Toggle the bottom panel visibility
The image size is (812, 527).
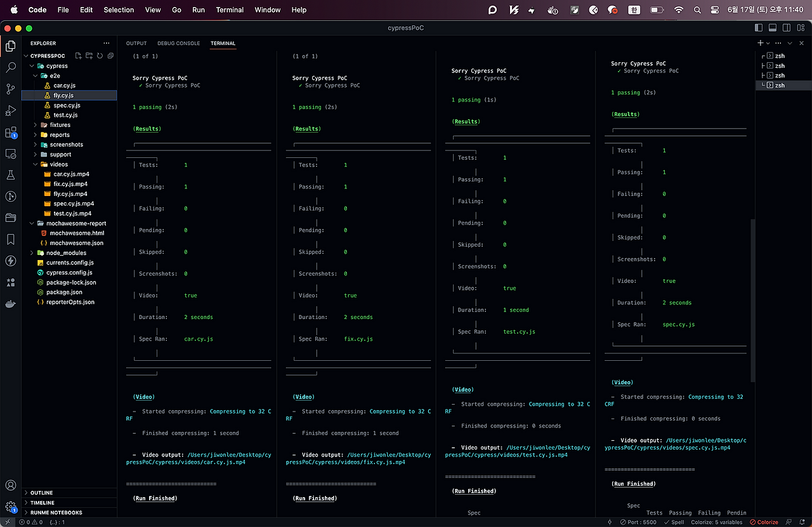point(773,28)
